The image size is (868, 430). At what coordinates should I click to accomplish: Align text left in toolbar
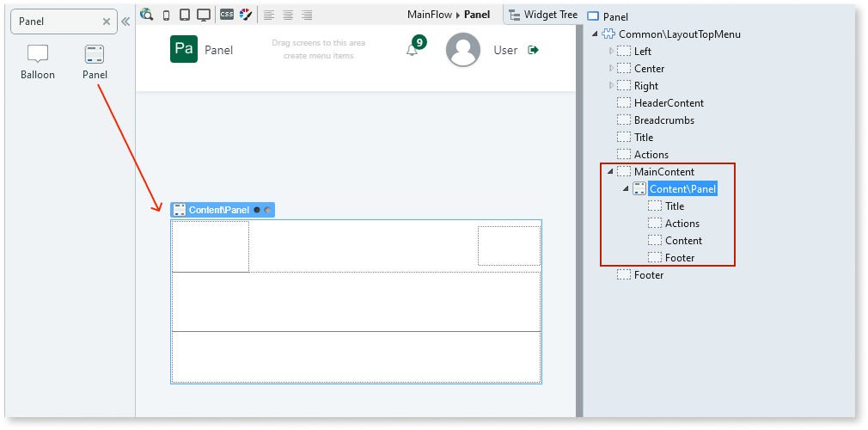coord(269,15)
